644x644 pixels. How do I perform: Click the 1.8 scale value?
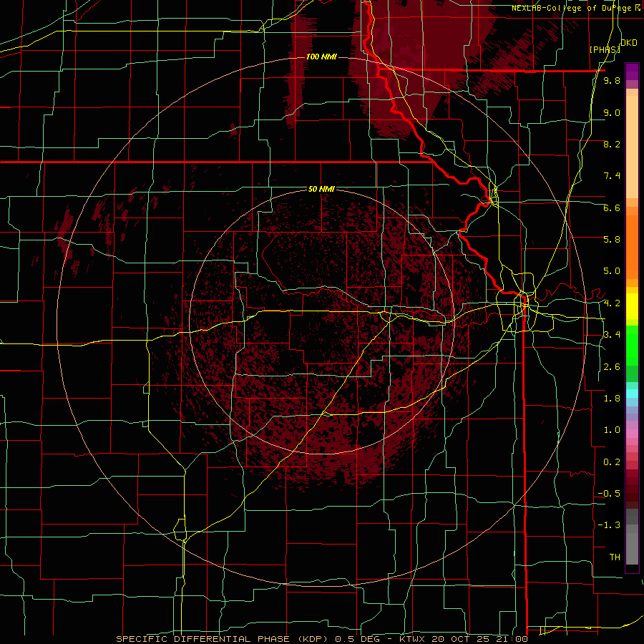(x=612, y=399)
